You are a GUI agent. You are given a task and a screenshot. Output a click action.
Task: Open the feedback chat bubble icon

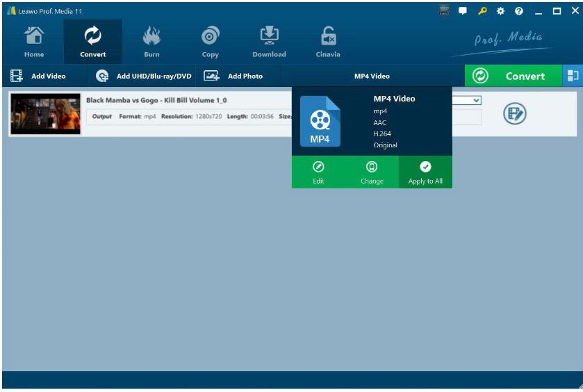(x=463, y=11)
